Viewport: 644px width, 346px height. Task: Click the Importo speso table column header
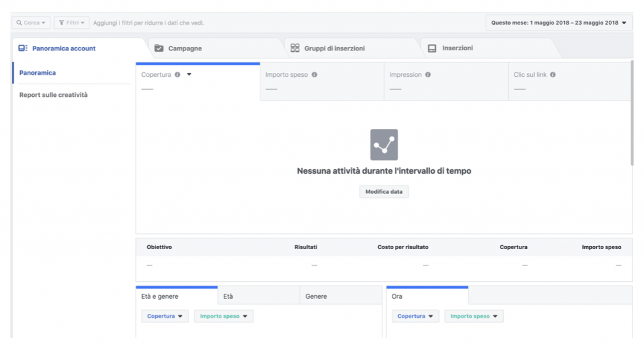(601, 247)
